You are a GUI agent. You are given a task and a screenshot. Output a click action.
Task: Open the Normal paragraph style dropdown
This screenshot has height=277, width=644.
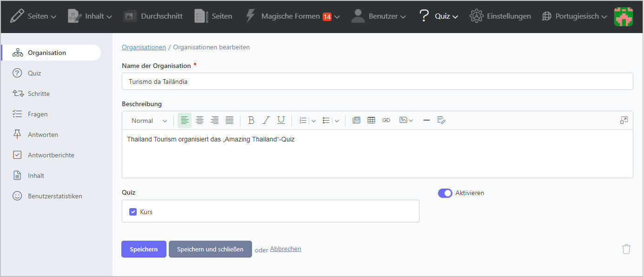[x=149, y=120]
